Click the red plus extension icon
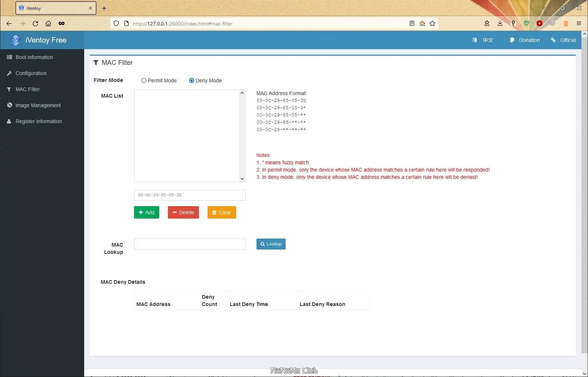Screen dimensions: 588x377 (x=540, y=24)
